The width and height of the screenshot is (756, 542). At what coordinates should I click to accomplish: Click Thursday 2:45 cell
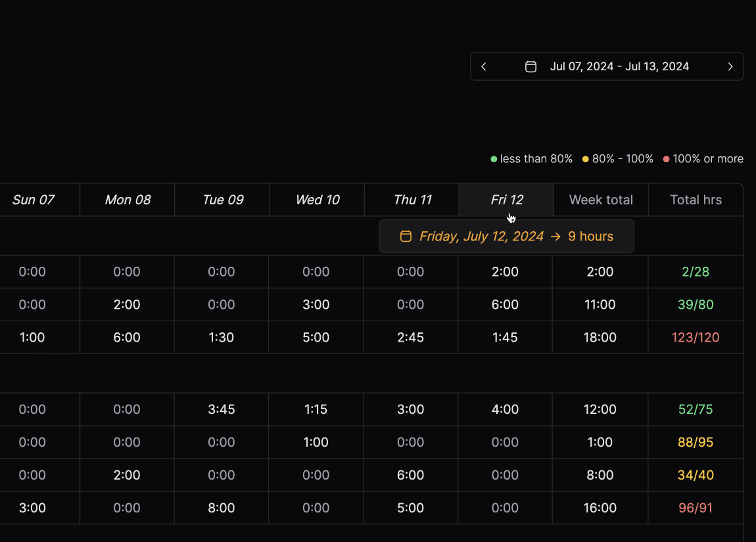tap(410, 337)
